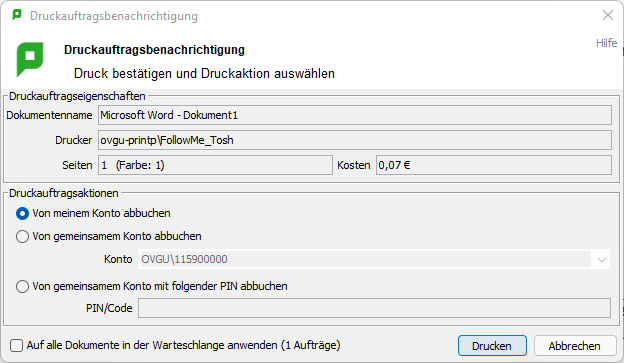Viewport: 624px width, 363px height.
Task: Open the Hilfe link
Action: pyautogui.click(x=606, y=43)
